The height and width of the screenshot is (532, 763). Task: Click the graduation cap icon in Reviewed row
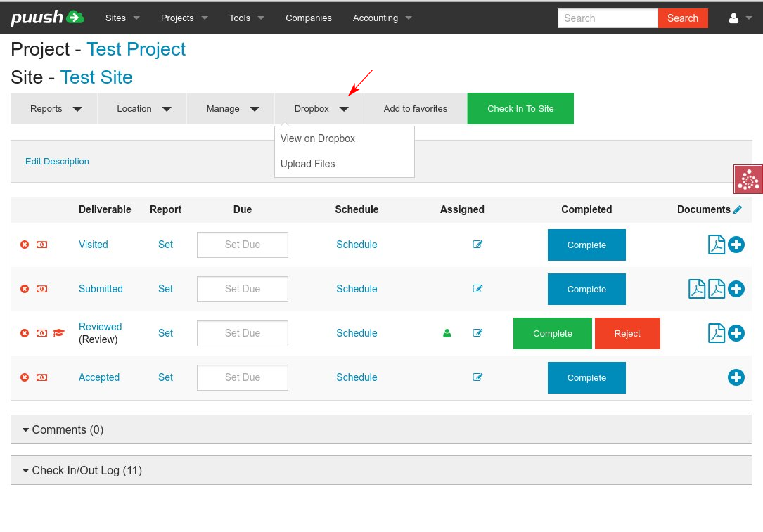(58, 333)
